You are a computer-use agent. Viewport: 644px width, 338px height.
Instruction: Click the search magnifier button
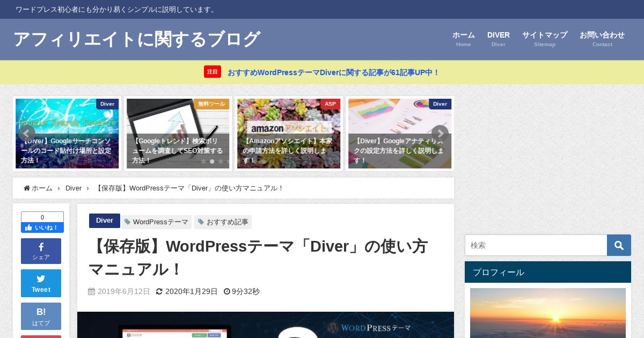point(619,245)
